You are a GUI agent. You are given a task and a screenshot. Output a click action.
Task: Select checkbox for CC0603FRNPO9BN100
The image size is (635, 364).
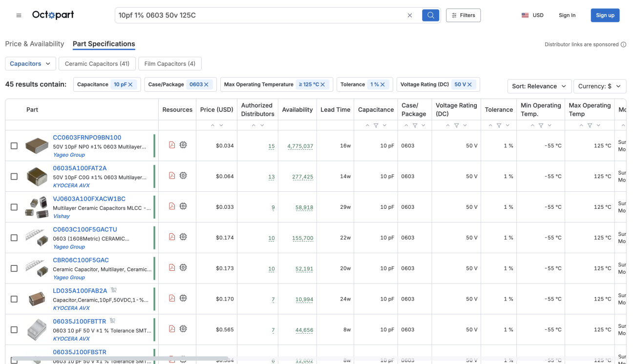pyautogui.click(x=14, y=146)
